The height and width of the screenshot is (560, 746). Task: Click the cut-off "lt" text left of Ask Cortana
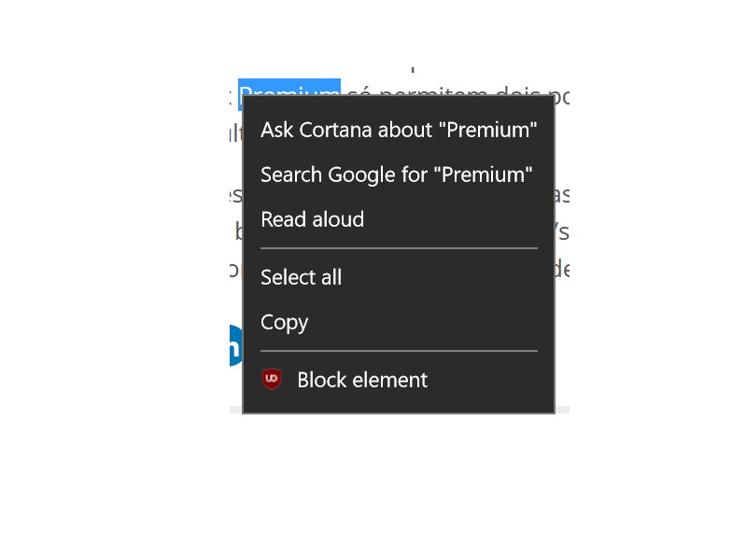(236, 133)
